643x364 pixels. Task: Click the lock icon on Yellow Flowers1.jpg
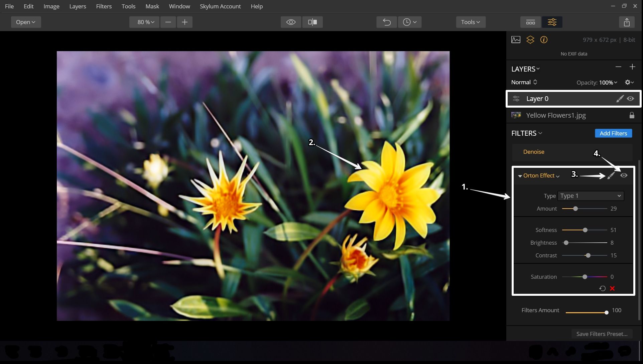point(632,115)
